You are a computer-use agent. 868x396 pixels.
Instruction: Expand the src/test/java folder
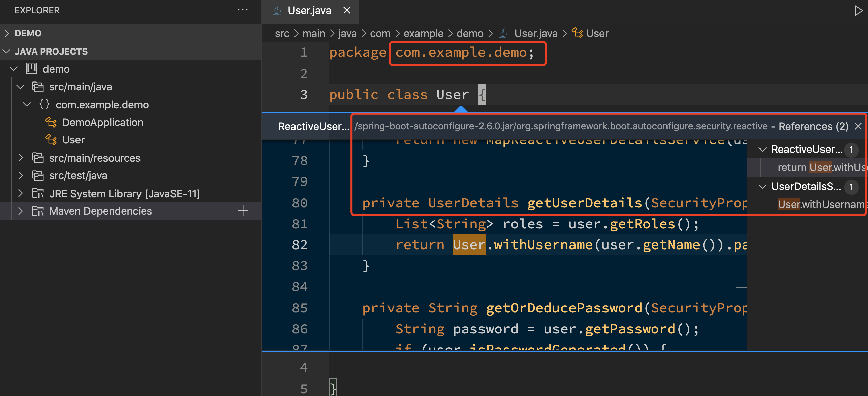coord(20,175)
